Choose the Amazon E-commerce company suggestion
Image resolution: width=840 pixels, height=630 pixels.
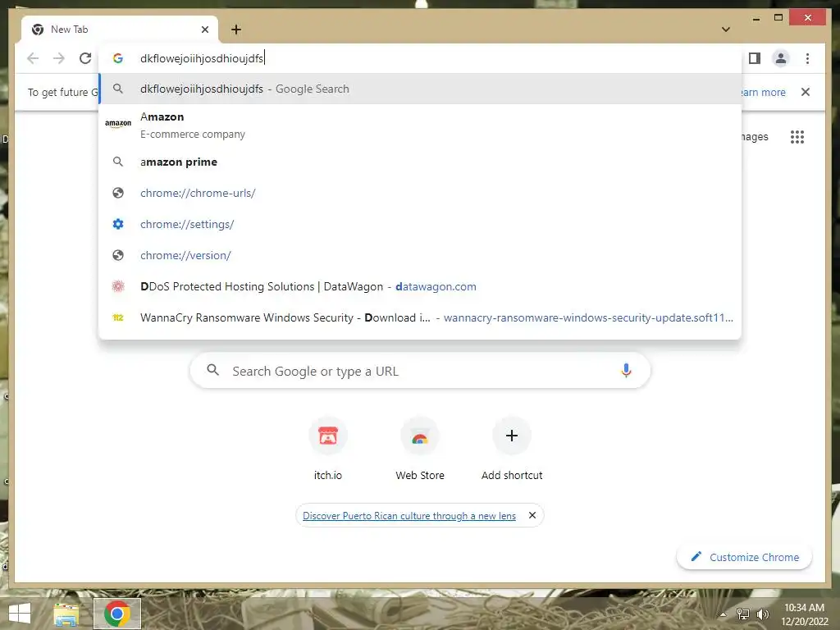tap(420, 125)
